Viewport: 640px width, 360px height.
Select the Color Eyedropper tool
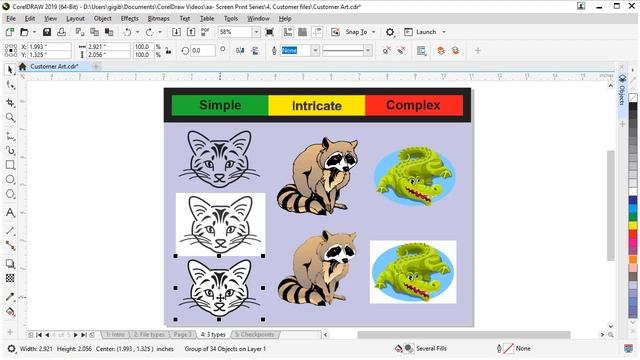click(10, 297)
